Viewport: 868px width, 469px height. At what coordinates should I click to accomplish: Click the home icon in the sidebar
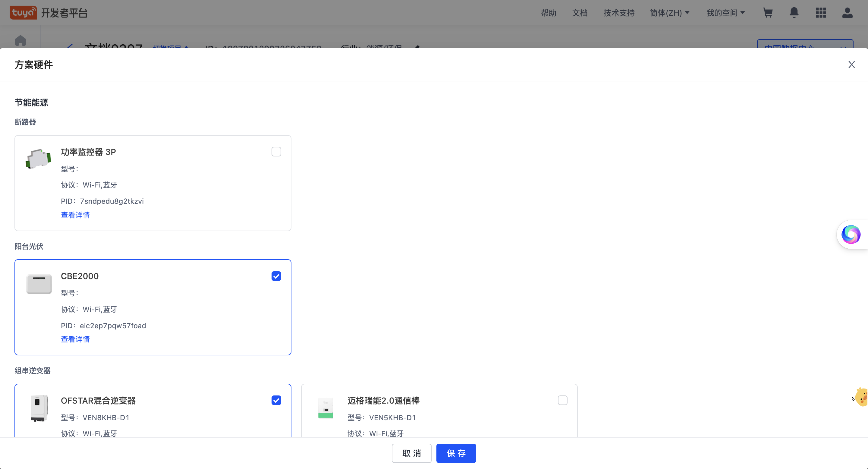(x=20, y=40)
